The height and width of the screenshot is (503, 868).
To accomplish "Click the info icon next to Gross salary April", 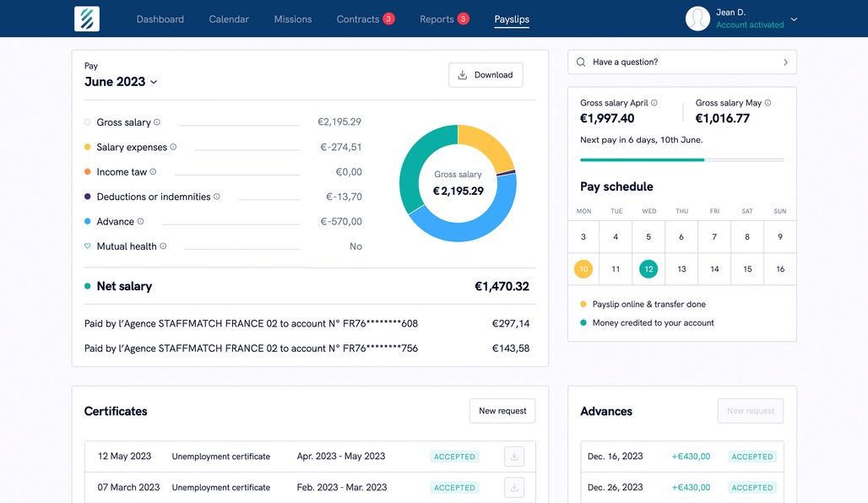I will (x=654, y=102).
